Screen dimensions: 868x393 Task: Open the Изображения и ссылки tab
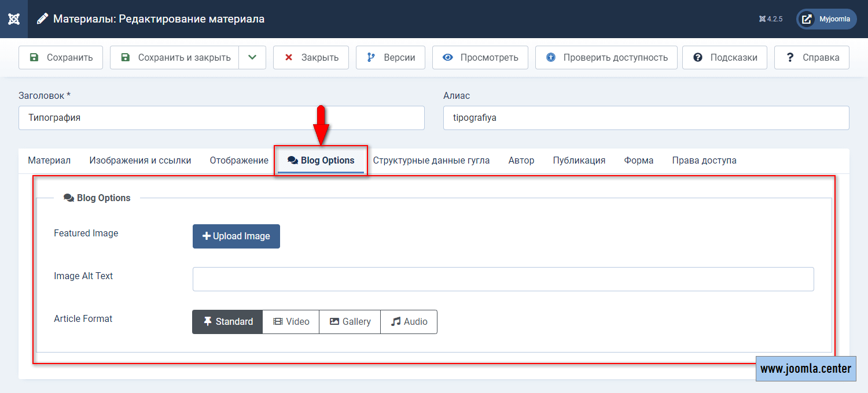pyautogui.click(x=140, y=161)
